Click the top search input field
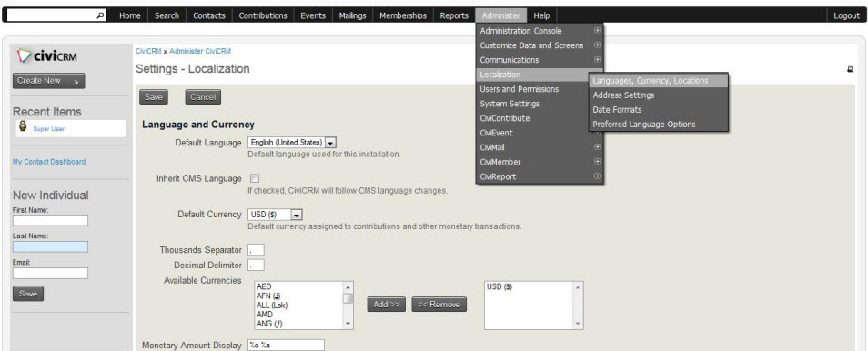Screen dimensions: 868x351 coord(53,15)
